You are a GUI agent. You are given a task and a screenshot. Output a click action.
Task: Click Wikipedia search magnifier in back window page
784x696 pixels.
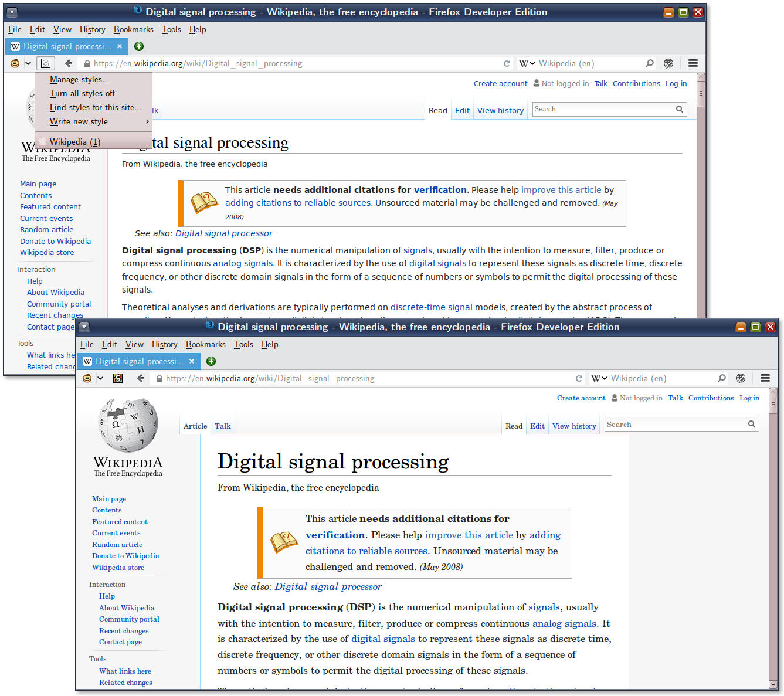[680, 109]
